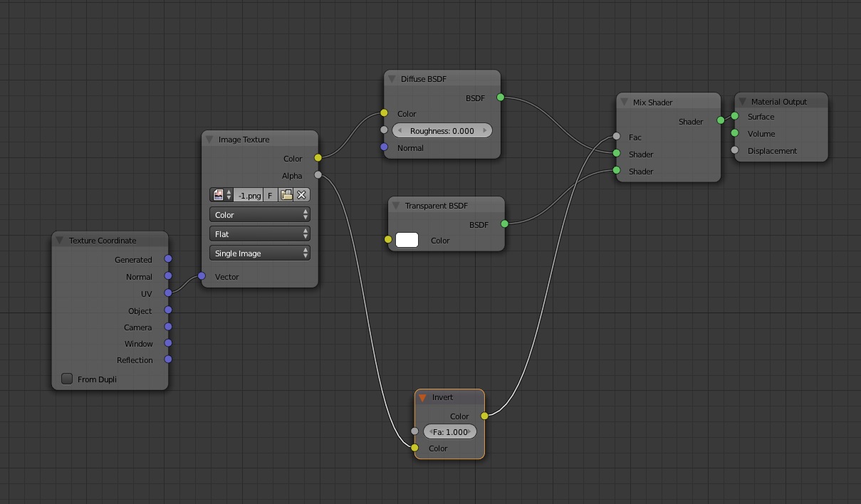Select the Invert node header title
Viewport: 861px width, 504px height.
(x=442, y=398)
